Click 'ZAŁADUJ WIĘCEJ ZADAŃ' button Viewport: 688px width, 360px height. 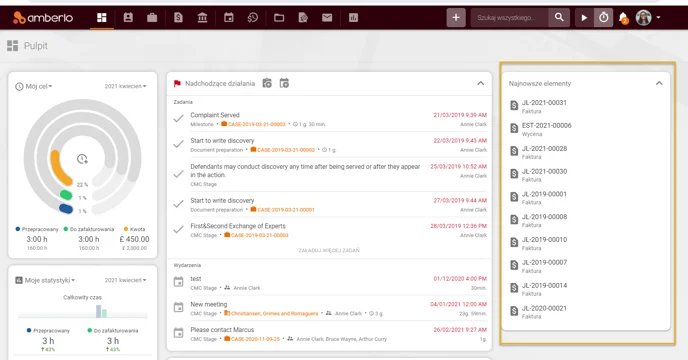[329, 250]
